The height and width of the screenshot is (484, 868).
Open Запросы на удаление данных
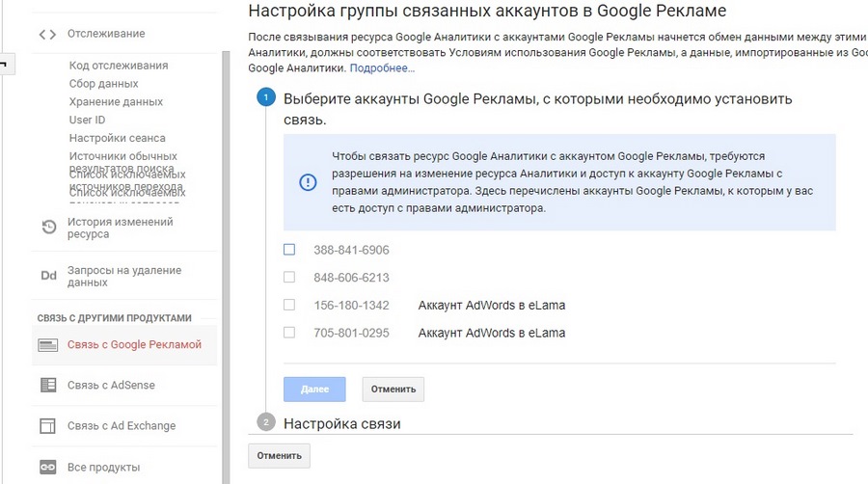point(124,276)
